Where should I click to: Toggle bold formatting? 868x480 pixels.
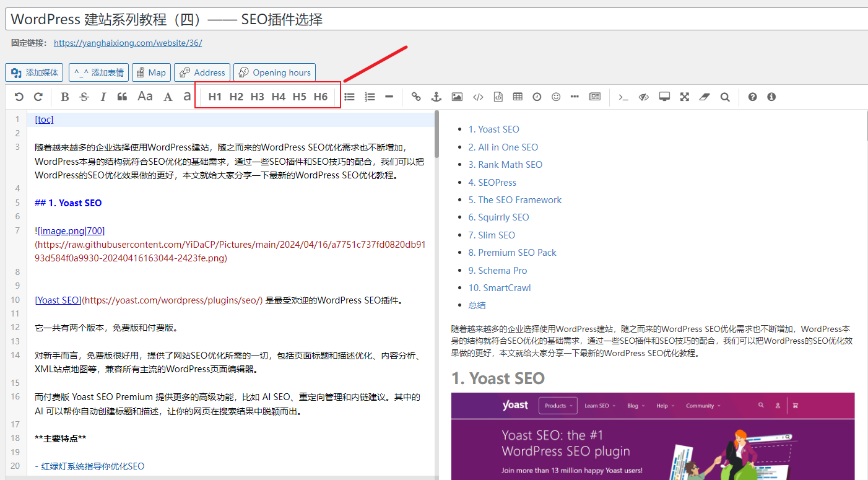[65, 97]
